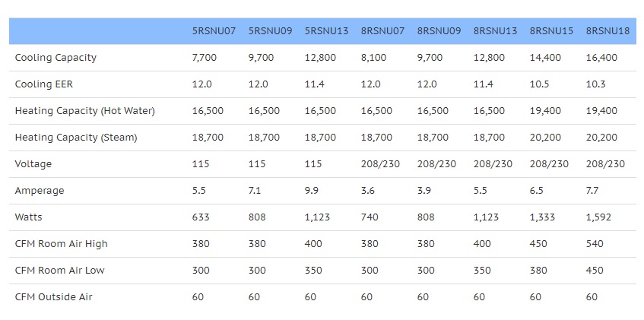
Task: Select the 8RSNU13 model header
Action: click(495, 31)
